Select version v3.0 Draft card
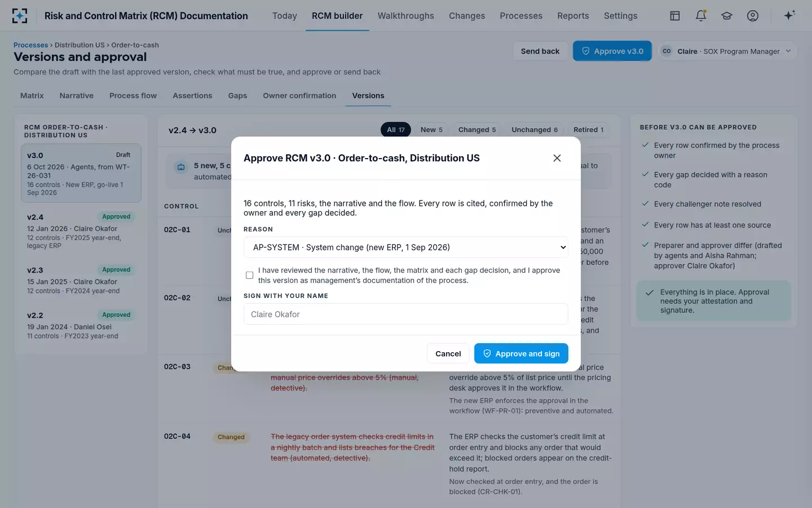This screenshot has width=812, height=508. point(81,173)
